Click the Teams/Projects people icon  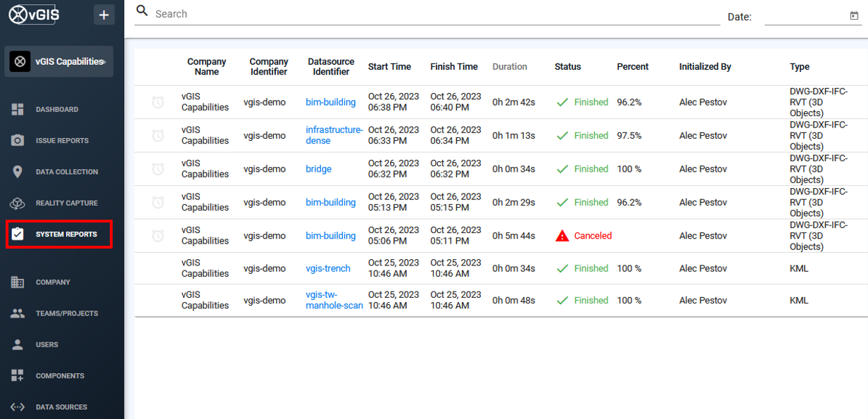tap(18, 313)
